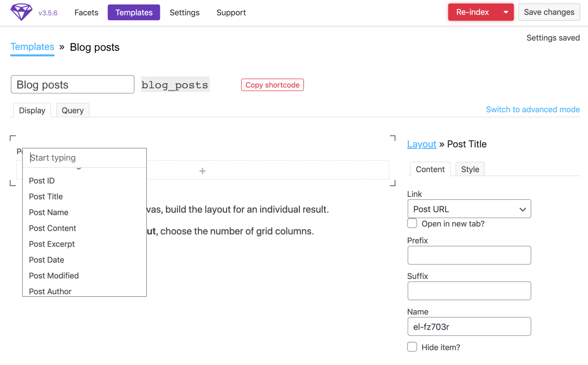Click the plus icon in the layout canvas

tap(202, 170)
